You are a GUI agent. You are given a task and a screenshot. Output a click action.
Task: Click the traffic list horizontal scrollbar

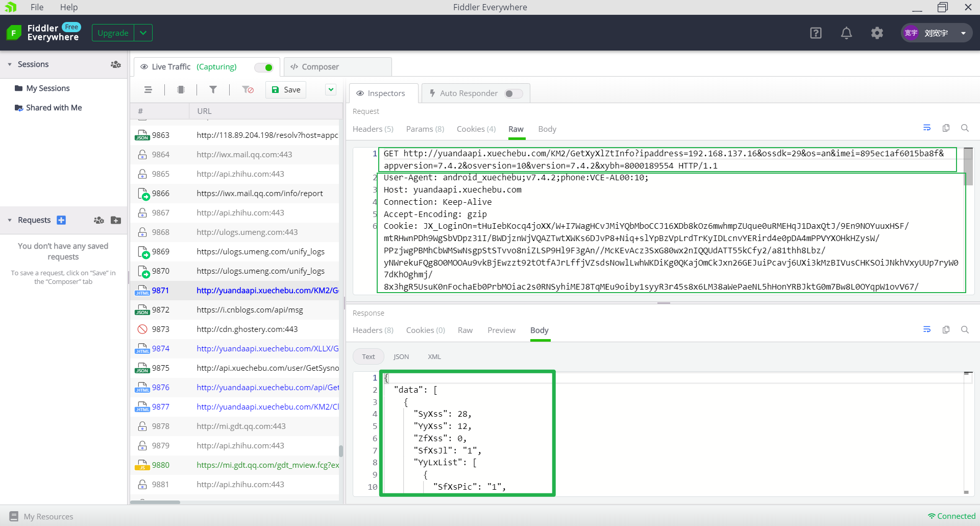tap(155, 503)
